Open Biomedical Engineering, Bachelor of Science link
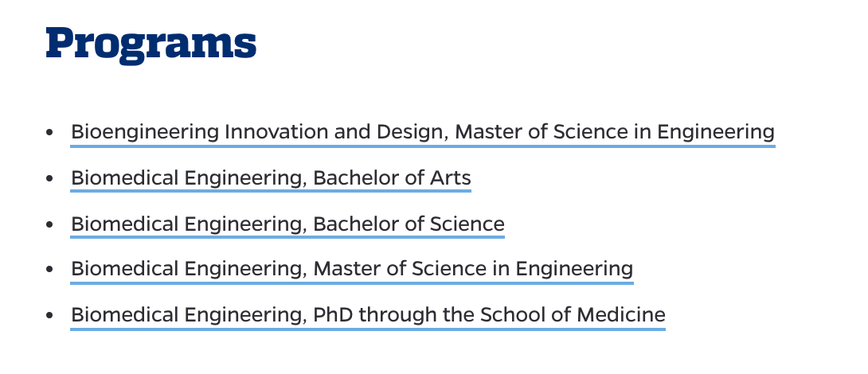This screenshot has width=868, height=374. tap(287, 224)
